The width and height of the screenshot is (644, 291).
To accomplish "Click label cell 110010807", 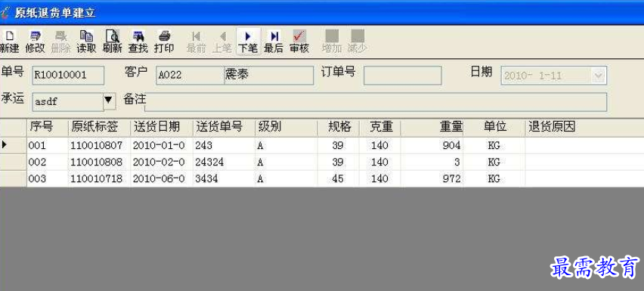I will 100,145.
